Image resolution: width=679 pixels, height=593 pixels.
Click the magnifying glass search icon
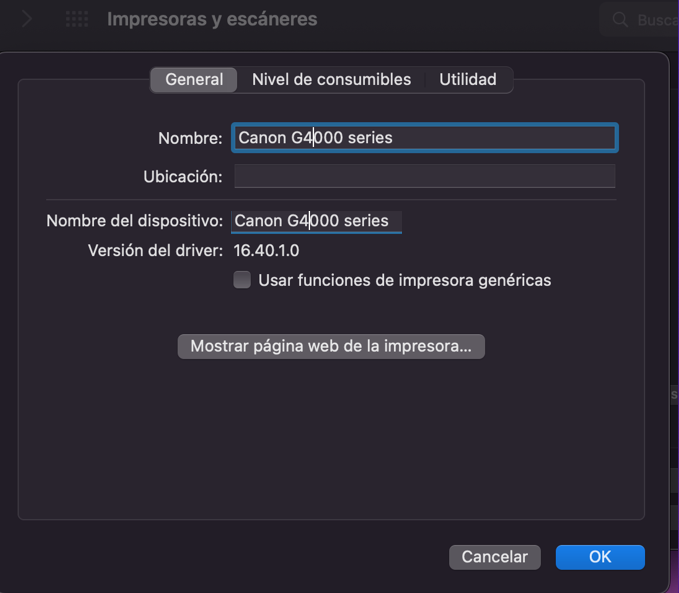(x=621, y=20)
